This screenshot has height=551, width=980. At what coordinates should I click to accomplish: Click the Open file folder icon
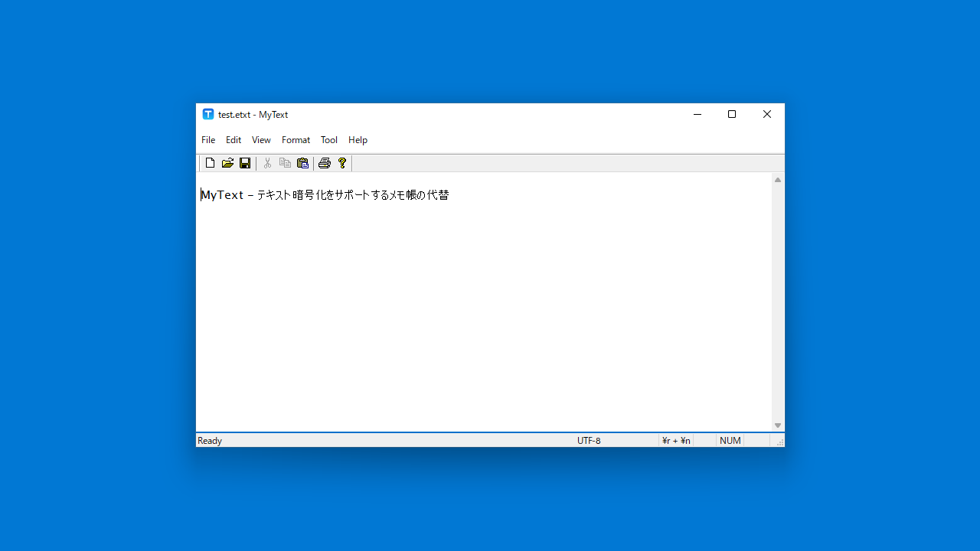pos(227,163)
